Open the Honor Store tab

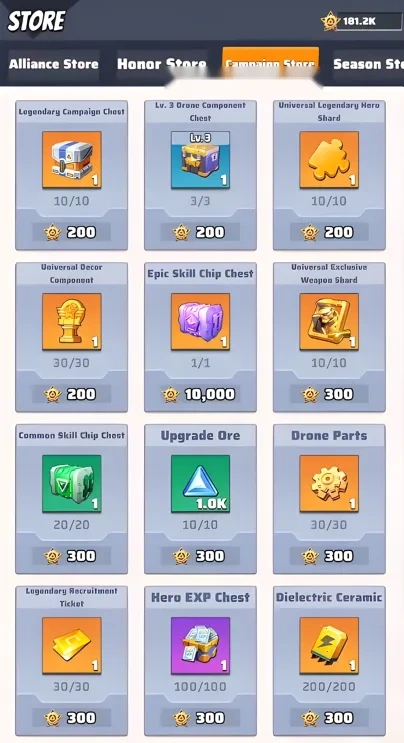click(x=162, y=64)
